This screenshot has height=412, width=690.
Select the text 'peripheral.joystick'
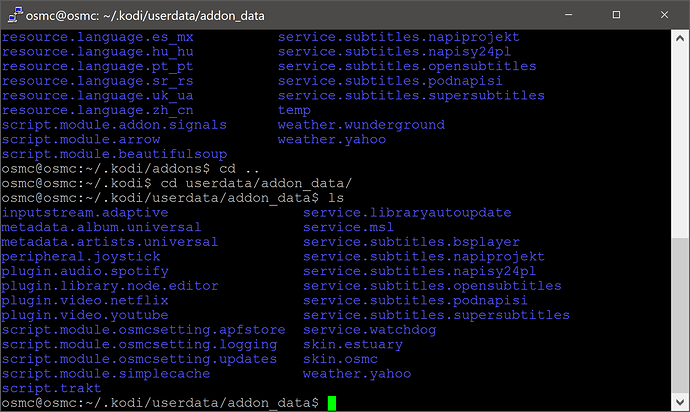81,257
